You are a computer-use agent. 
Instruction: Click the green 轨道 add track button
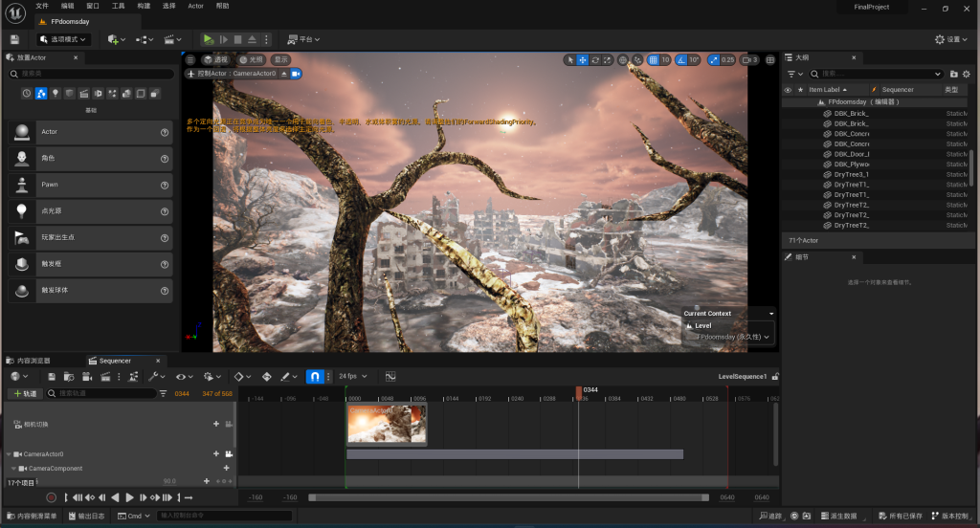click(25, 393)
